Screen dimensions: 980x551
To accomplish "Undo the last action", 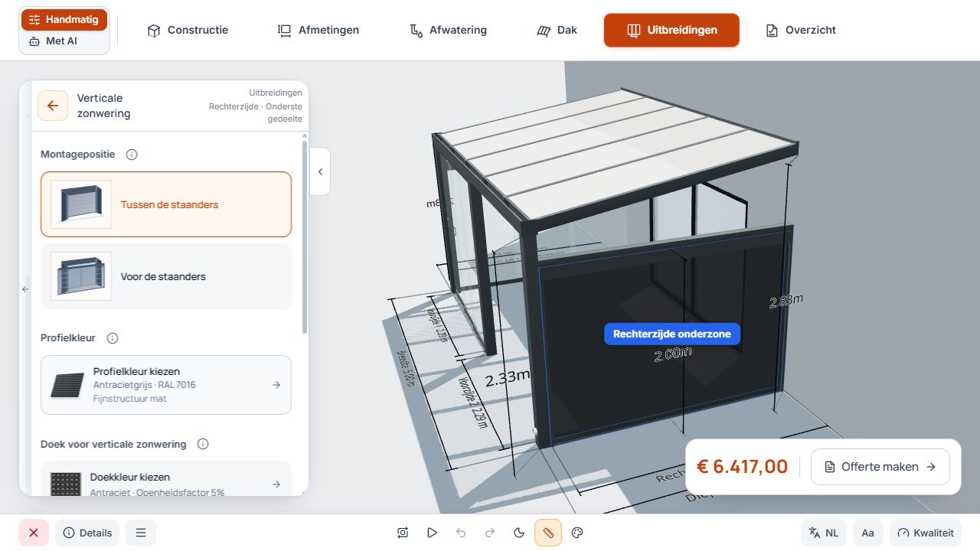I will point(461,533).
